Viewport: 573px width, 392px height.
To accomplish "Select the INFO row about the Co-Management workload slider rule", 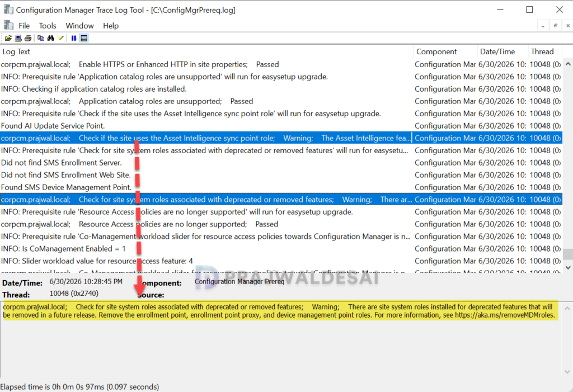I will pos(281,237).
